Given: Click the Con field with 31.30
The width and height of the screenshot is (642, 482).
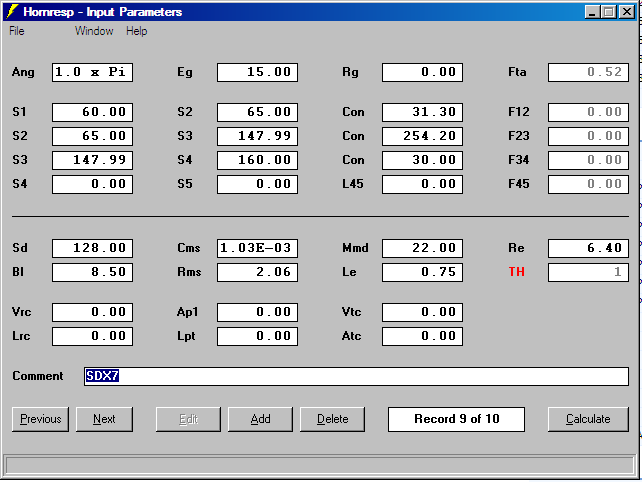Looking at the screenshot, I should click(423, 112).
